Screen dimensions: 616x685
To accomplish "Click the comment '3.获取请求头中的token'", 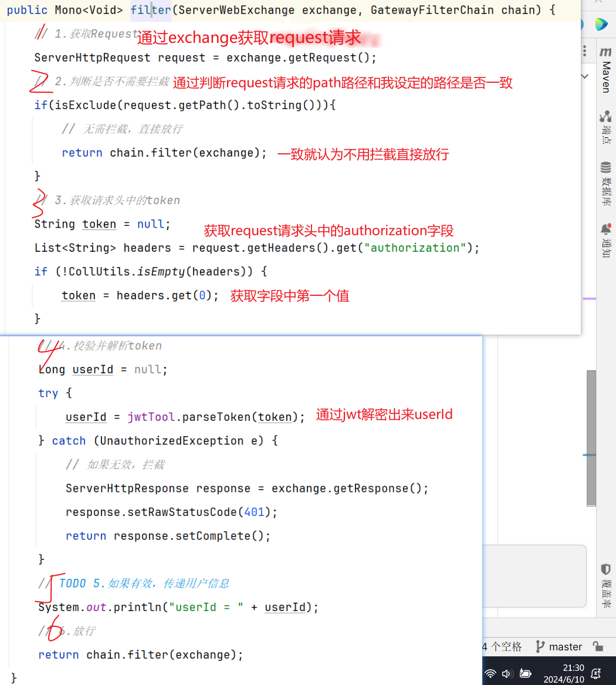I will 117,200.
